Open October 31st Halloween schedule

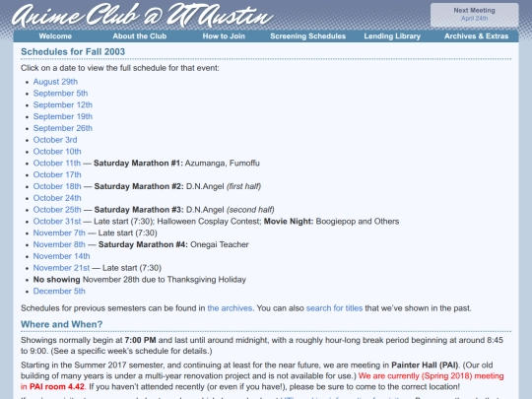pos(57,222)
